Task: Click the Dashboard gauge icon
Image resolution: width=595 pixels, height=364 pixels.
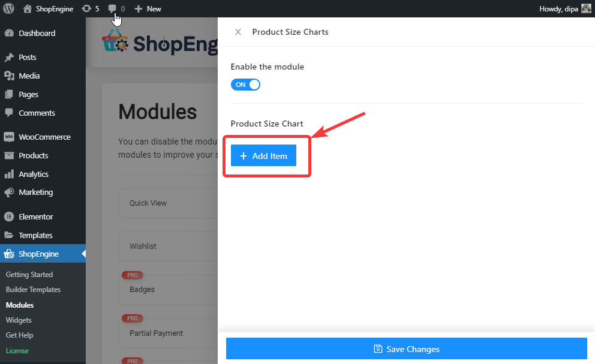Action: [x=9, y=34]
